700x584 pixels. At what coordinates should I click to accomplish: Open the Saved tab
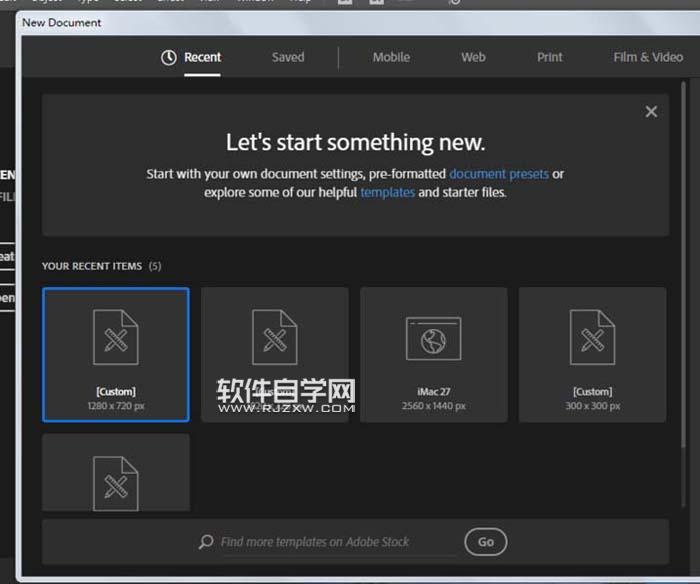pos(288,57)
